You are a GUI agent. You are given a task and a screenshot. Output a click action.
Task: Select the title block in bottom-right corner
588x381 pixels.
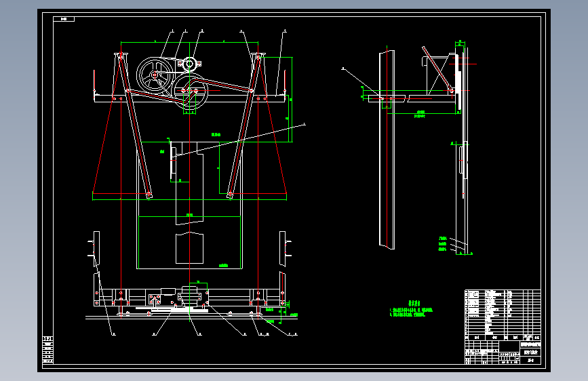503,352
